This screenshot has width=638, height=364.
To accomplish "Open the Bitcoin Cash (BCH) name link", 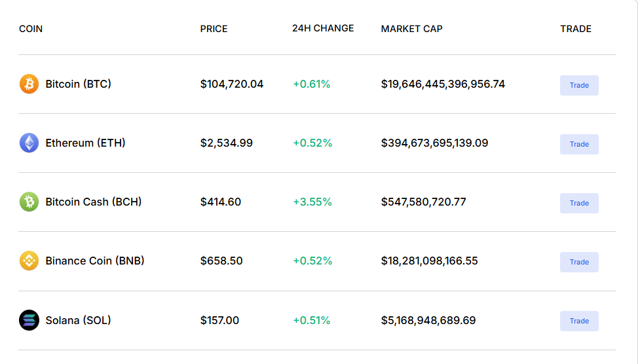I will point(93,202).
